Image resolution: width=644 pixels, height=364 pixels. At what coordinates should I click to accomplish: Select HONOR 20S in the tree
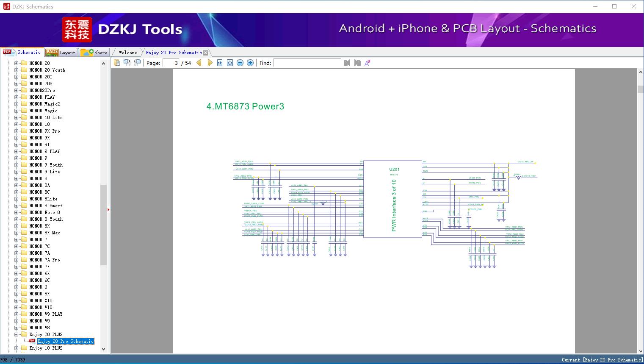pos(41,83)
